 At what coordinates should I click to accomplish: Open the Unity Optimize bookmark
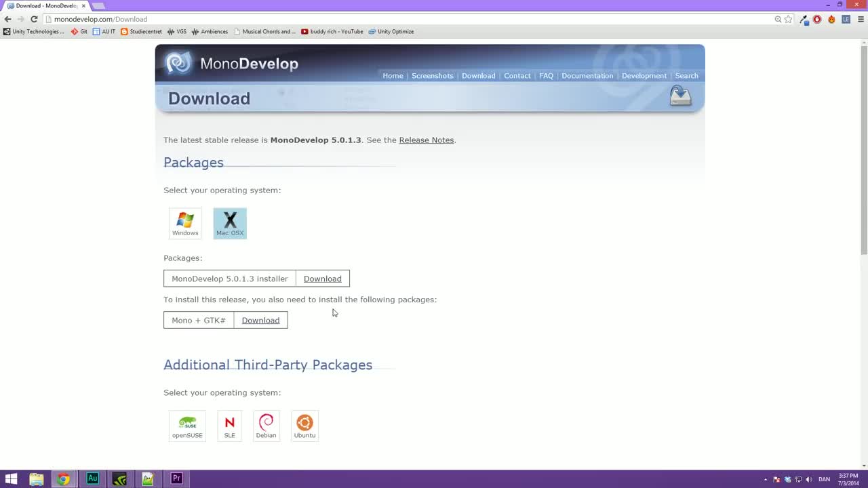click(x=391, y=32)
